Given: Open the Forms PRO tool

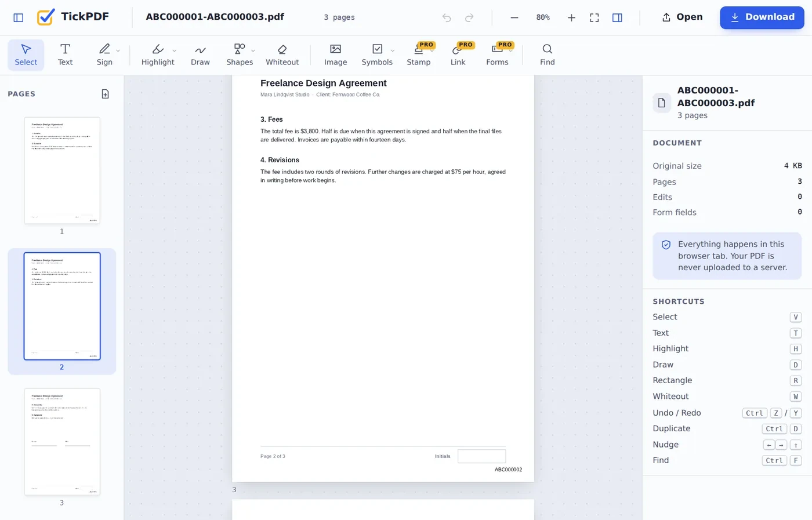Looking at the screenshot, I should [497, 55].
